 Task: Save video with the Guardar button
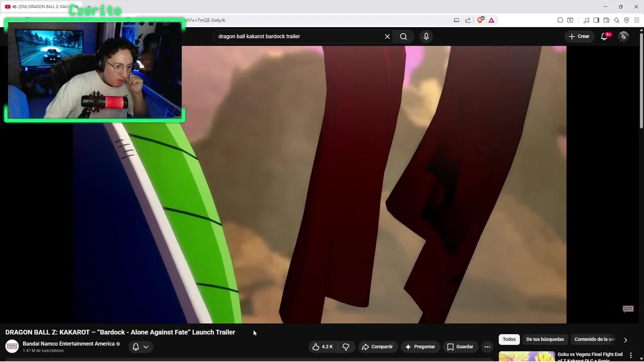point(460,347)
